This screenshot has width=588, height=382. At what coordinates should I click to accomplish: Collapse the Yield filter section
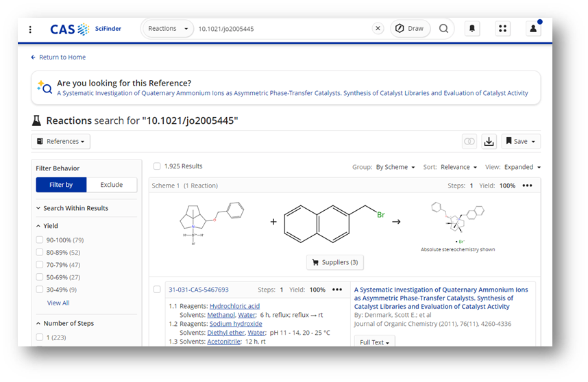tap(47, 226)
